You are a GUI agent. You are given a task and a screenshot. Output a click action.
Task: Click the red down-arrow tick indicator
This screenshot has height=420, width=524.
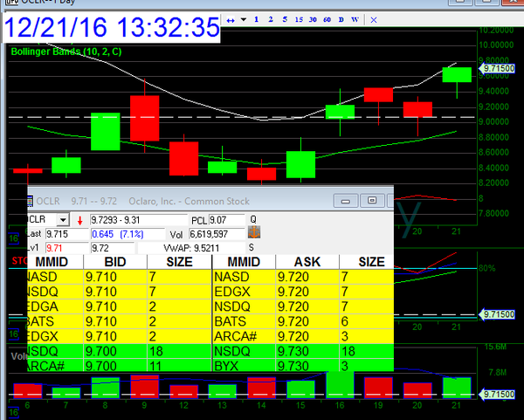click(x=79, y=220)
